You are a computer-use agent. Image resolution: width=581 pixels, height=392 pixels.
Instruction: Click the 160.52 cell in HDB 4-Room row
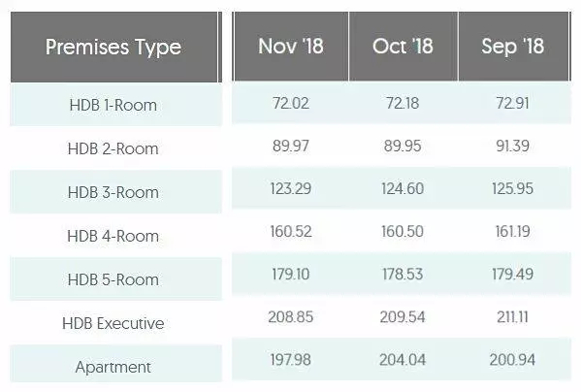coord(291,232)
